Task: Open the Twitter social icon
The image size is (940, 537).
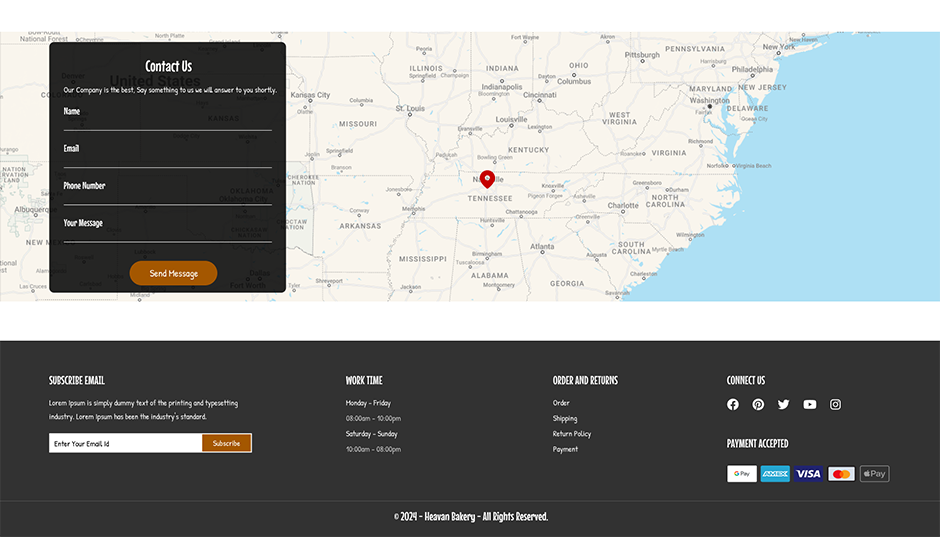Action: tap(784, 405)
